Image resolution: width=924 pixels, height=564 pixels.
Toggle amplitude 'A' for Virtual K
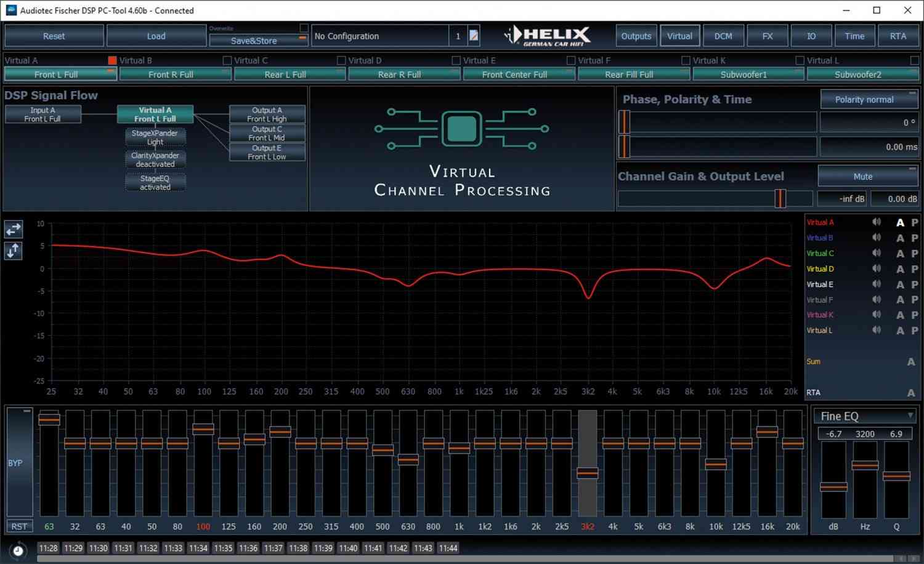click(x=900, y=315)
